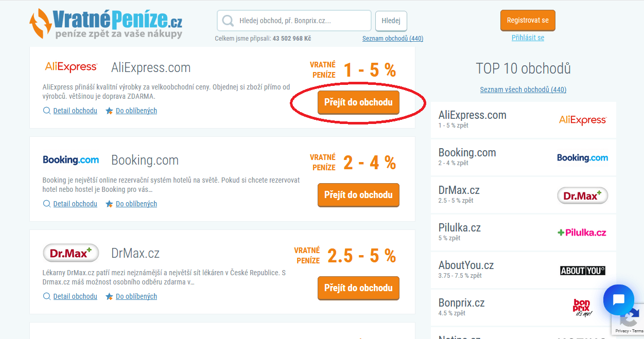Click the Pilulka.cz logo in TOP 10

[582, 233]
